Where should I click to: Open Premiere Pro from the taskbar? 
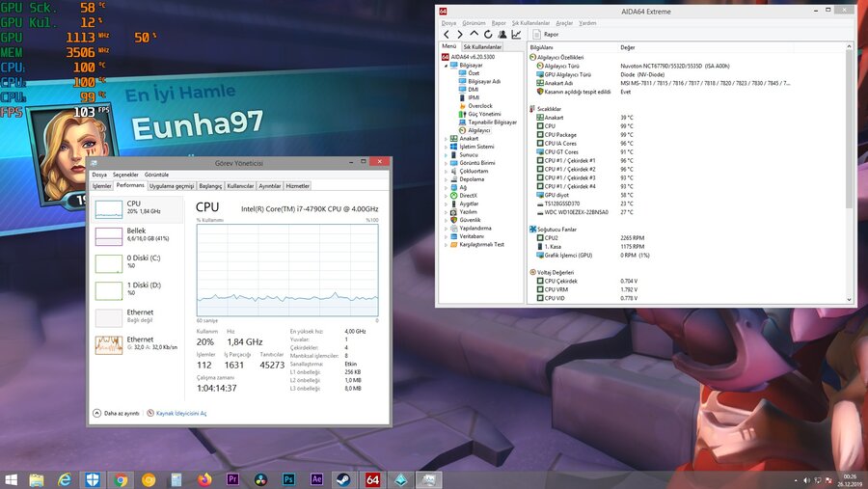click(x=232, y=479)
